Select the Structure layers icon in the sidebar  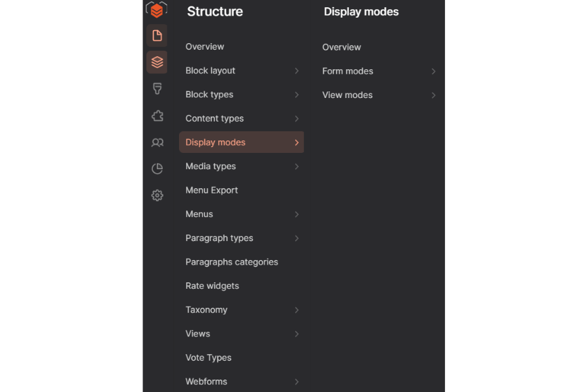(157, 62)
